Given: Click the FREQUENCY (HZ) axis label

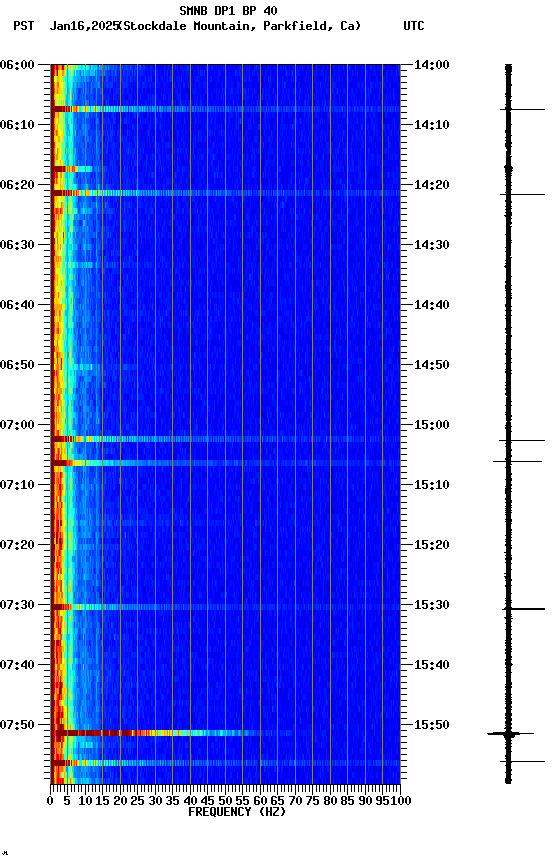Looking at the screenshot, I should (x=237, y=812).
